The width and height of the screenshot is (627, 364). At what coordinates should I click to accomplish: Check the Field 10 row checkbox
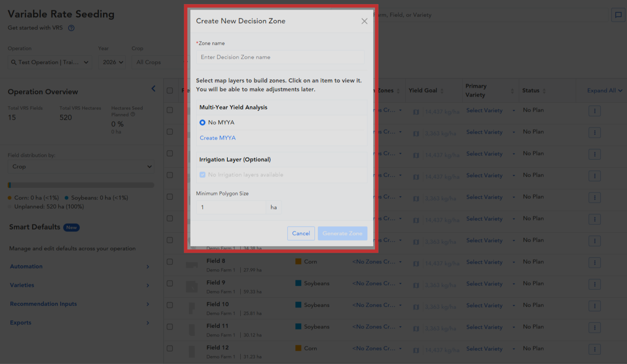click(x=170, y=305)
